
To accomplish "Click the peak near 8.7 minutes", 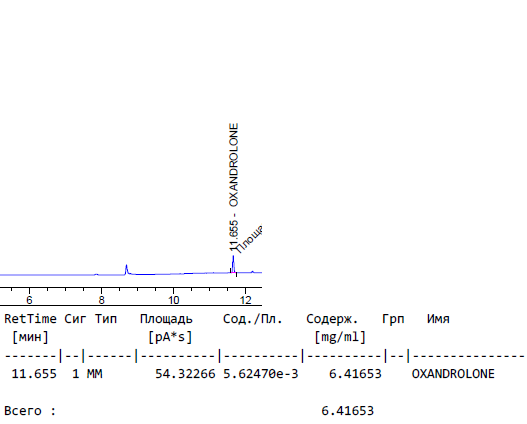I will click(126, 269).
